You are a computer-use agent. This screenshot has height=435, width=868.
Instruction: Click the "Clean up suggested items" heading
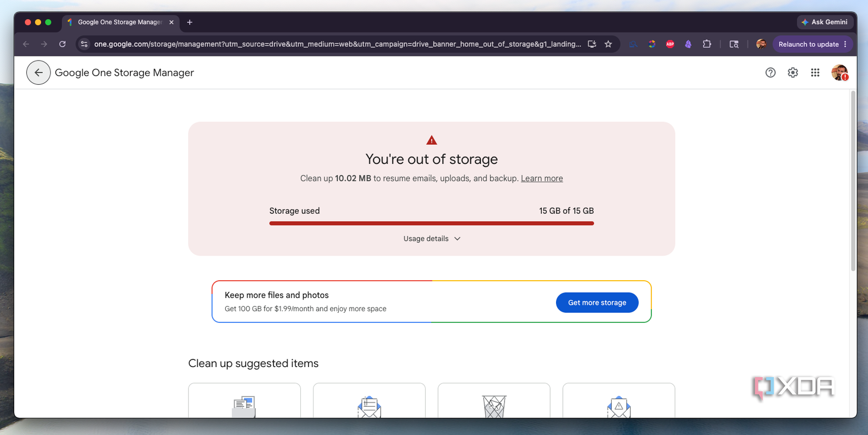point(253,363)
